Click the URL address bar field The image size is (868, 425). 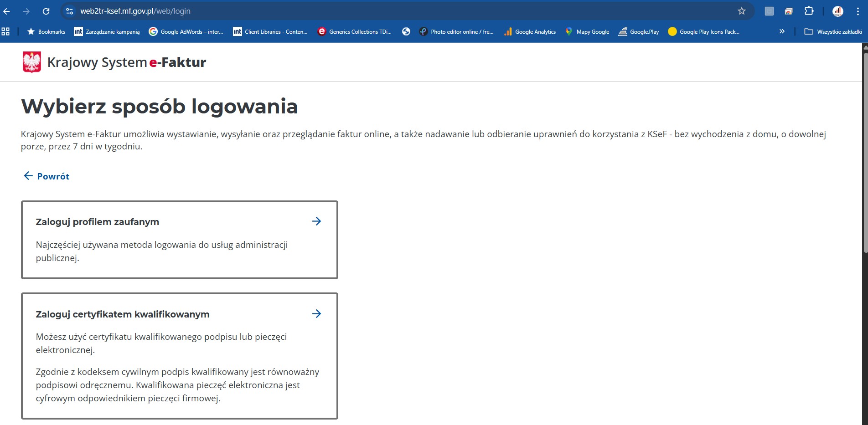[x=401, y=11]
